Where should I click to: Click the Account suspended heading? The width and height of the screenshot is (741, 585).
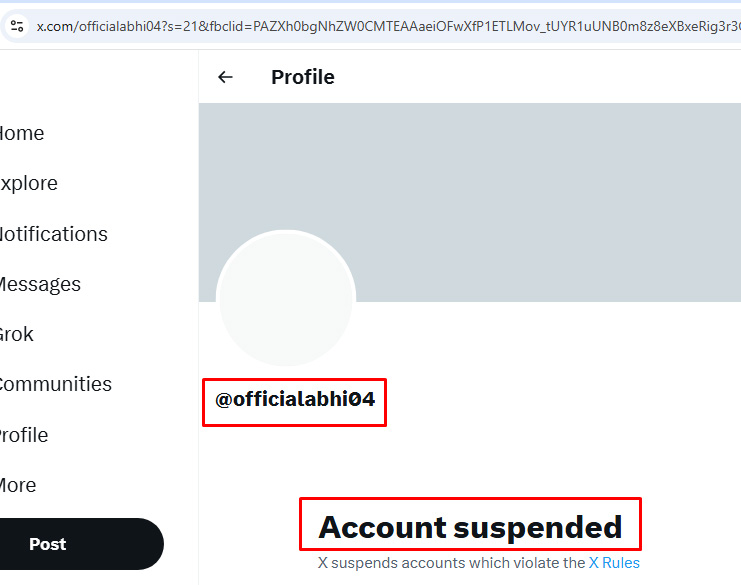tap(470, 527)
